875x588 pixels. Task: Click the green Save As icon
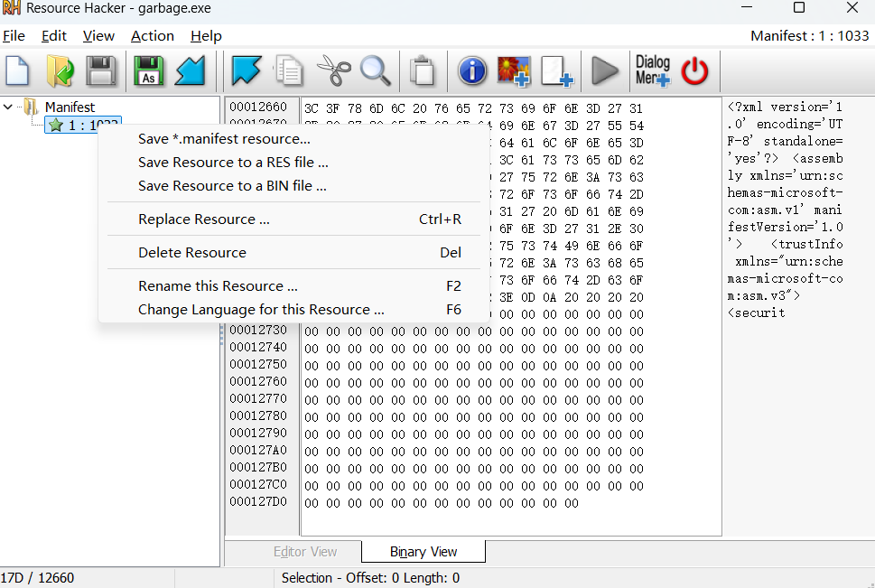[x=148, y=71]
